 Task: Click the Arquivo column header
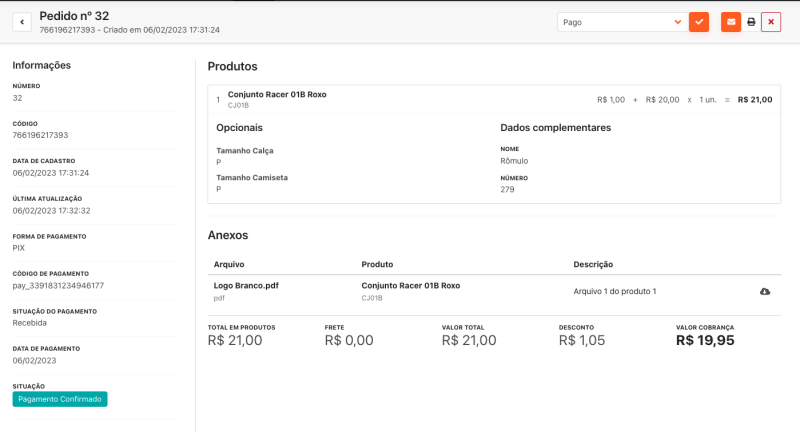[x=229, y=264]
